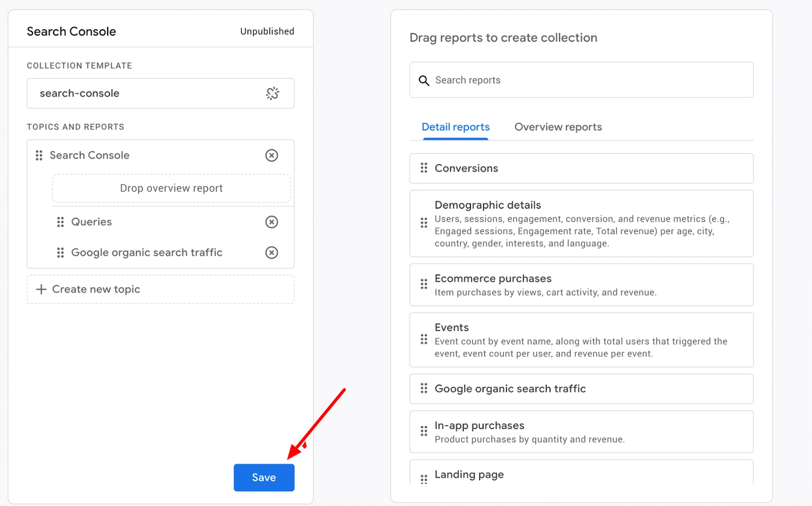Click the unlink template icon beside search-console
812x506 pixels.
pyautogui.click(x=273, y=93)
